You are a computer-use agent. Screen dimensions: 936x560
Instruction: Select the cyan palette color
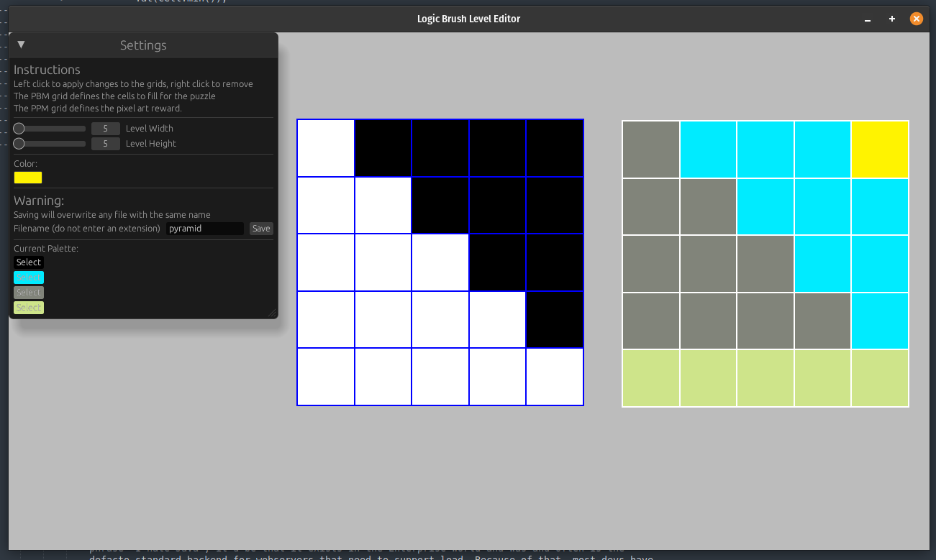[29, 277]
